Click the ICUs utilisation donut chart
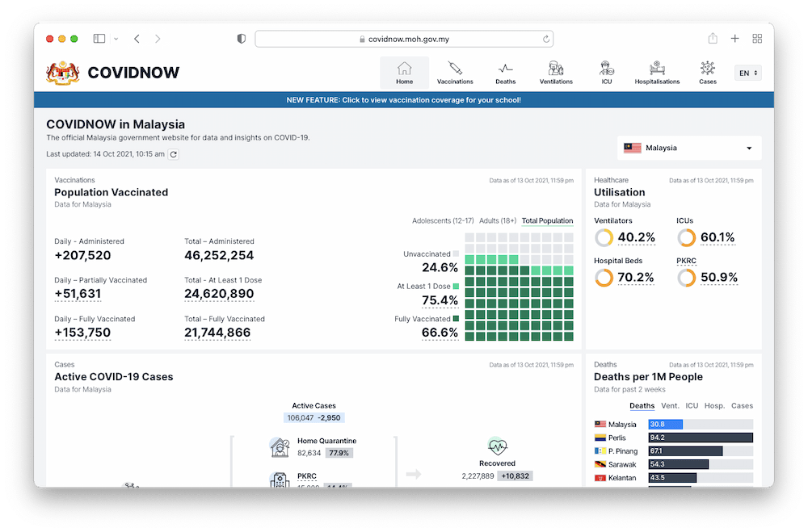 686,237
